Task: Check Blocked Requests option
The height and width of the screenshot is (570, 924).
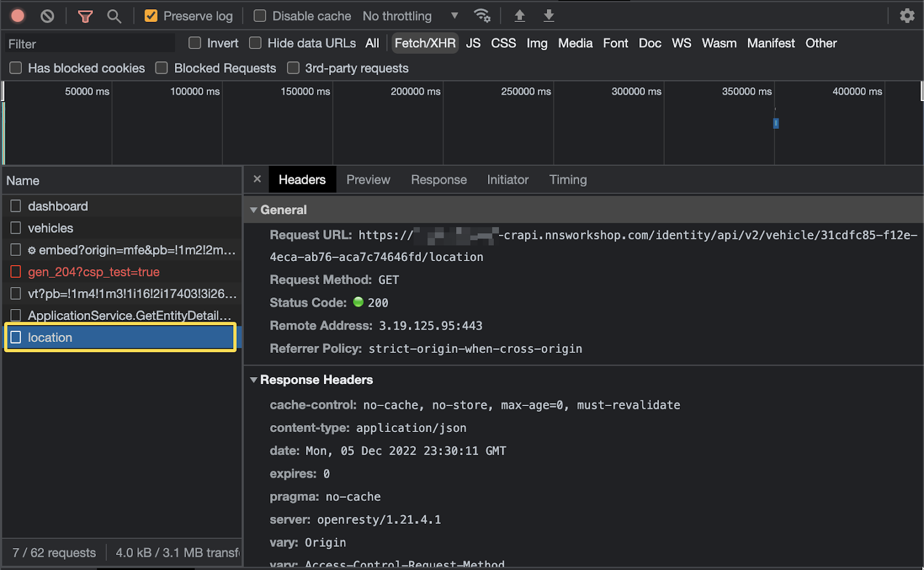Action: tap(162, 68)
